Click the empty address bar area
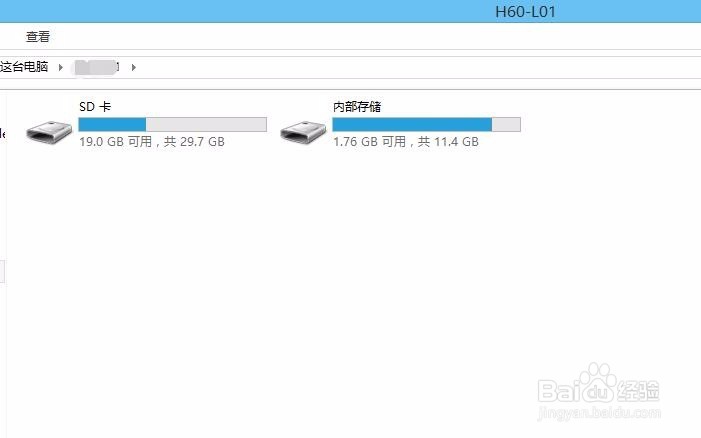Screen dimensions: 701x438 click(x=416, y=67)
